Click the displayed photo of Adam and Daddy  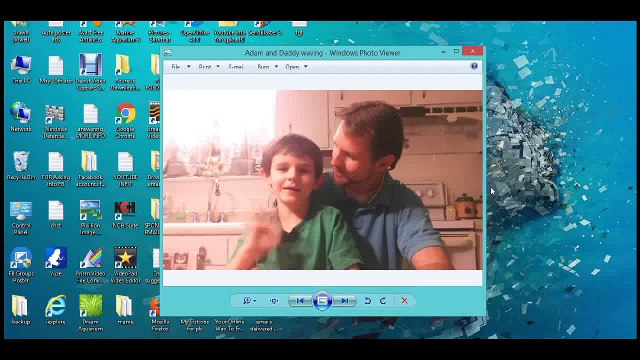tap(322, 180)
